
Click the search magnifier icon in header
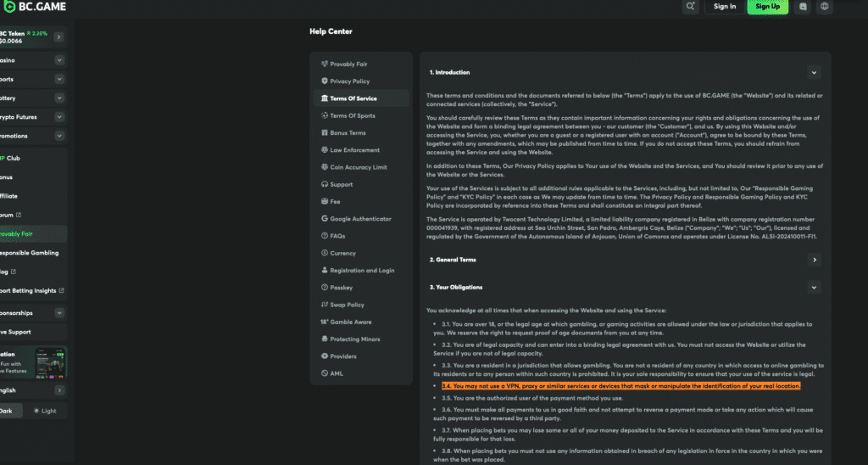(692, 7)
